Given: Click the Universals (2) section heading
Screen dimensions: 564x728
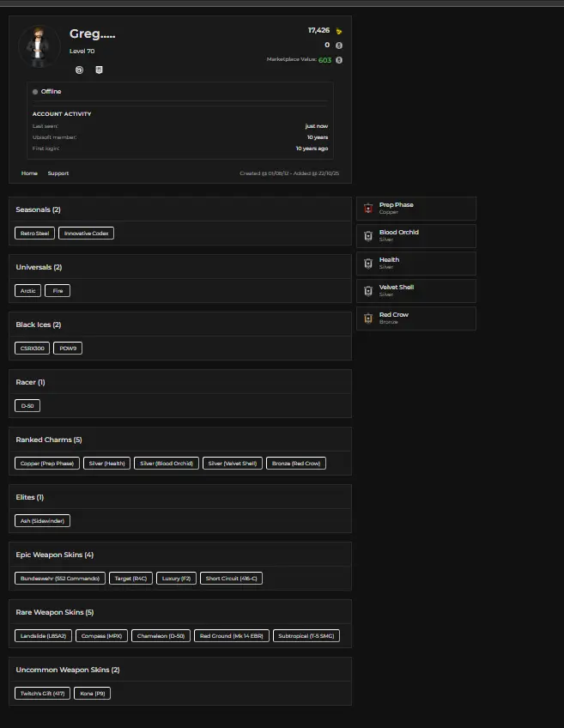Looking at the screenshot, I should [x=39, y=268].
